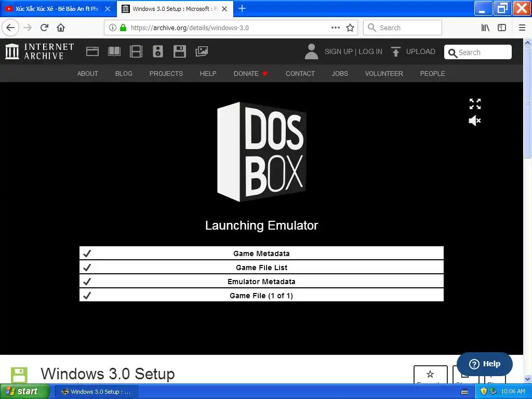The image size is (532, 399).
Task: Open the page actions three-dot menu
Action: point(336,28)
